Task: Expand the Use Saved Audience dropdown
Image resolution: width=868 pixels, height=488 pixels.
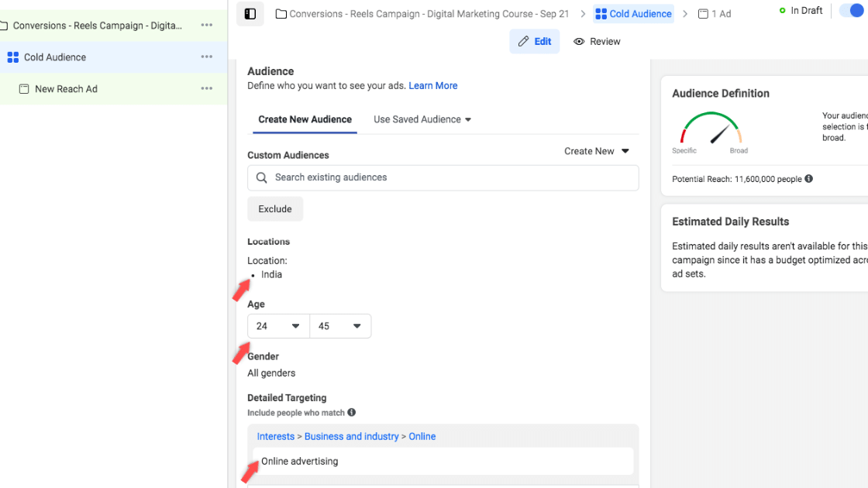Action: click(x=422, y=119)
